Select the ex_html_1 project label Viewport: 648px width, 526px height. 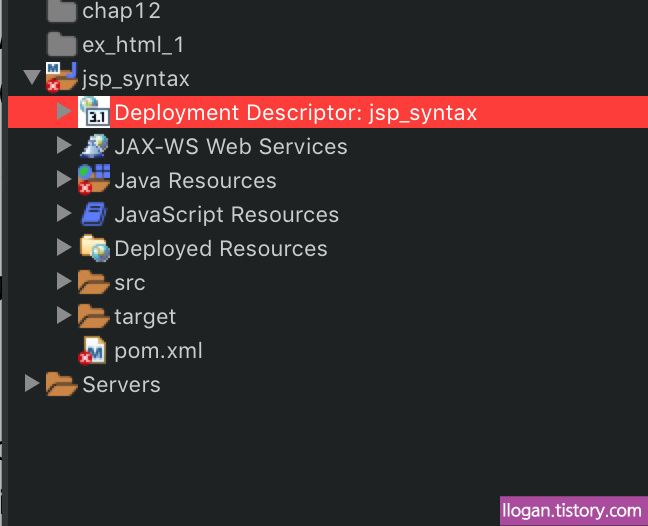point(133,44)
